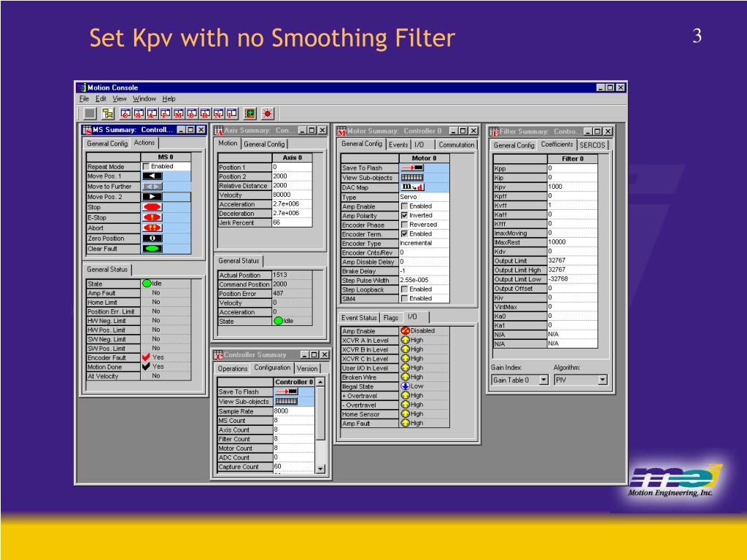747x560 pixels.
Task: Open the Help menu
Action: (169, 98)
